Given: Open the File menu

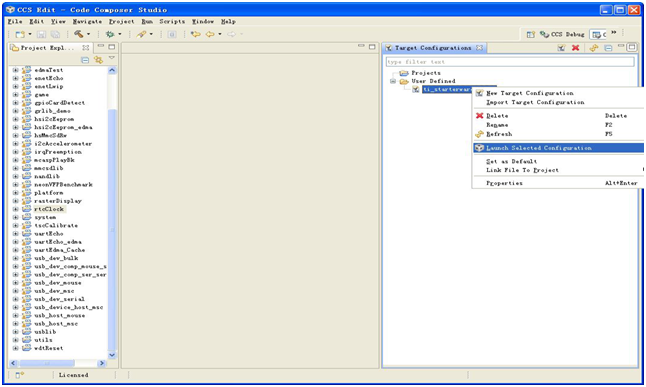Looking at the screenshot, I should (x=15, y=21).
